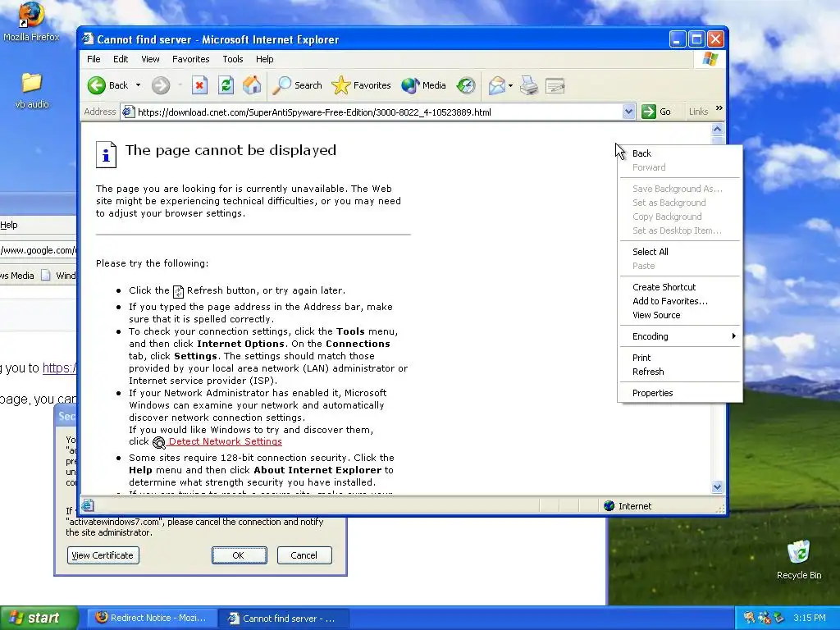Click OK in the security dialog

[x=239, y=555]
